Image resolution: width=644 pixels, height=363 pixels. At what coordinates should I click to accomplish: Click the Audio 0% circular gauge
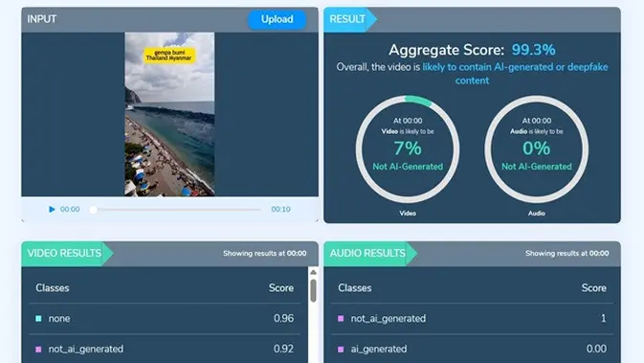[537, 148]
